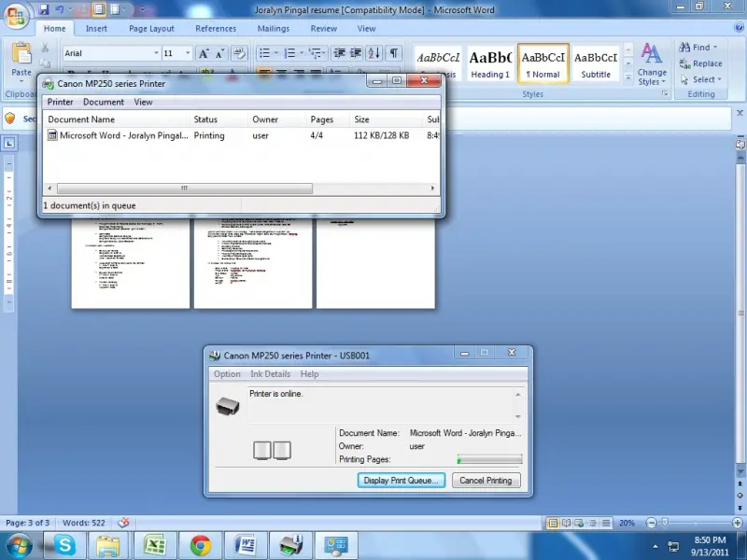The height and width of the screenshot is (560, 747).
Task: Click the zoom slider handle
Action: pyautogui.click(x=666, y=523)
